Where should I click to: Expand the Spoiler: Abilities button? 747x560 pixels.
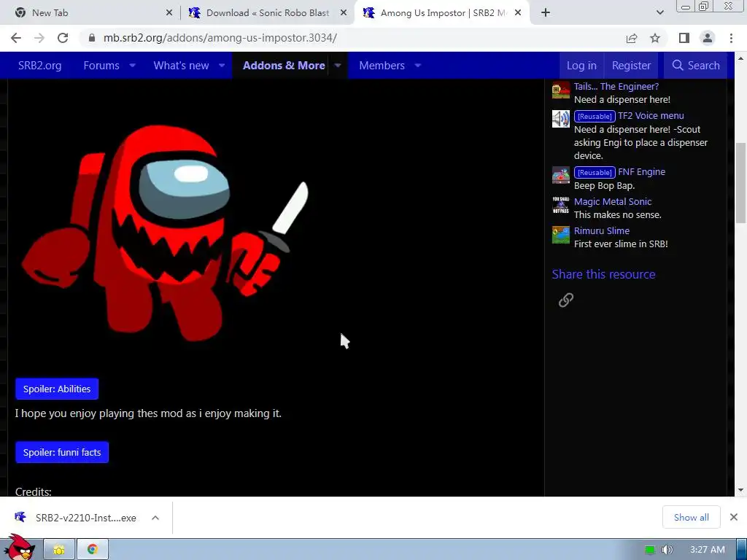click(x=57, y=389)
